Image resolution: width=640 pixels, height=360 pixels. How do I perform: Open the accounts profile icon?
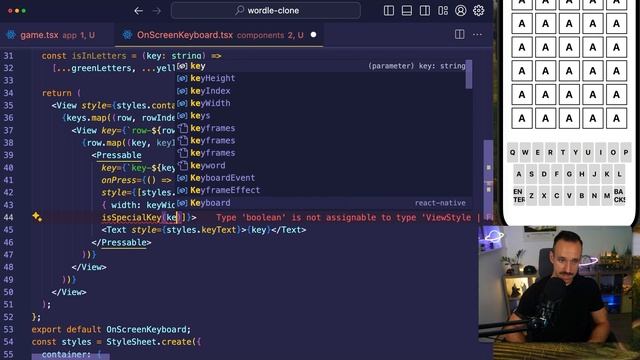point(461,11)
